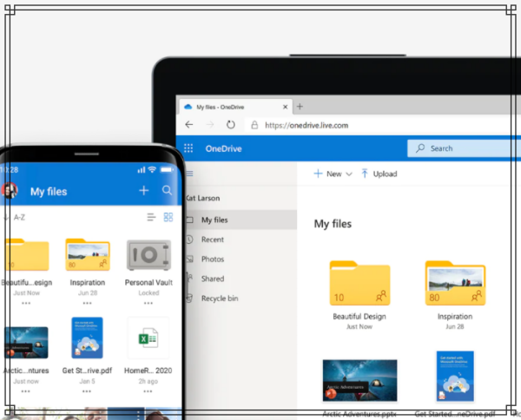Open the Get Started PDF thumbnail on web
The height and width of the screenshot is (420, 521).
455,376
